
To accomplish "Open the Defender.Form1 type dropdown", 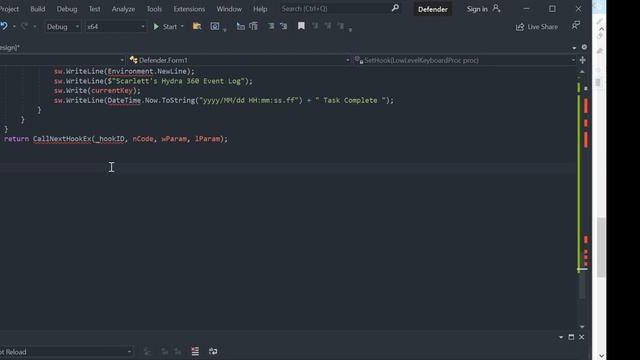I will (x=239, y=60).
